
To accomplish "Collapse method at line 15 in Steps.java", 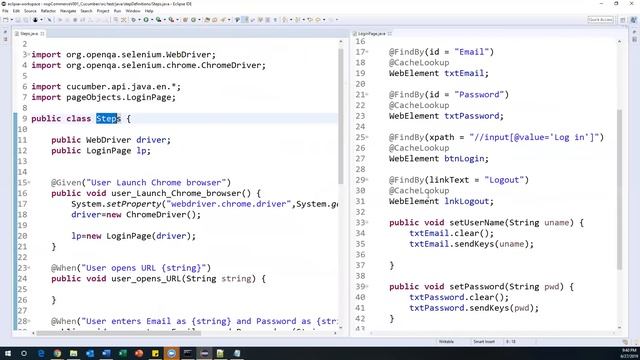I will coord(29,182).
